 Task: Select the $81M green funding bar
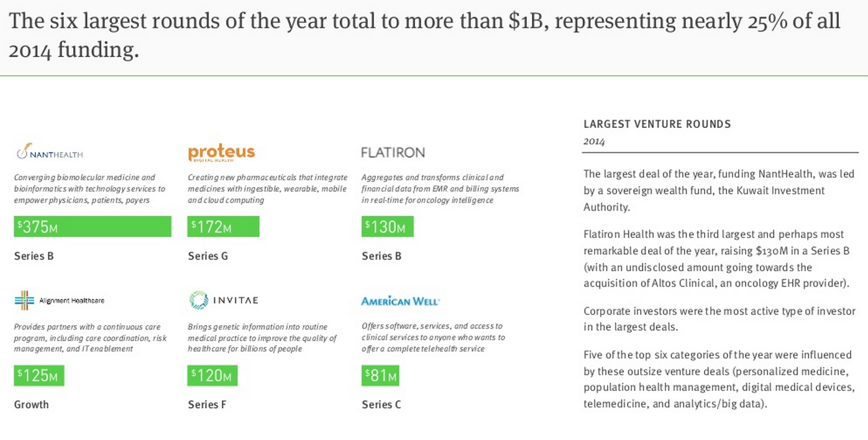pos(380,375)
